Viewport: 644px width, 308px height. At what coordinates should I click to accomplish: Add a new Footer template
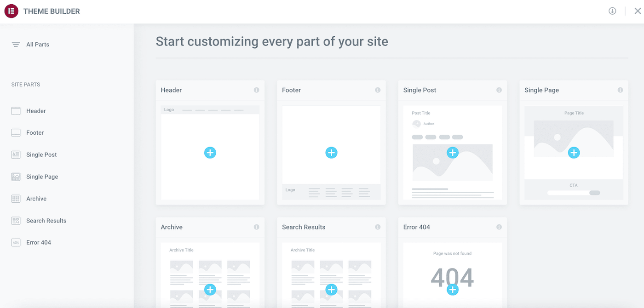[331, 153]
